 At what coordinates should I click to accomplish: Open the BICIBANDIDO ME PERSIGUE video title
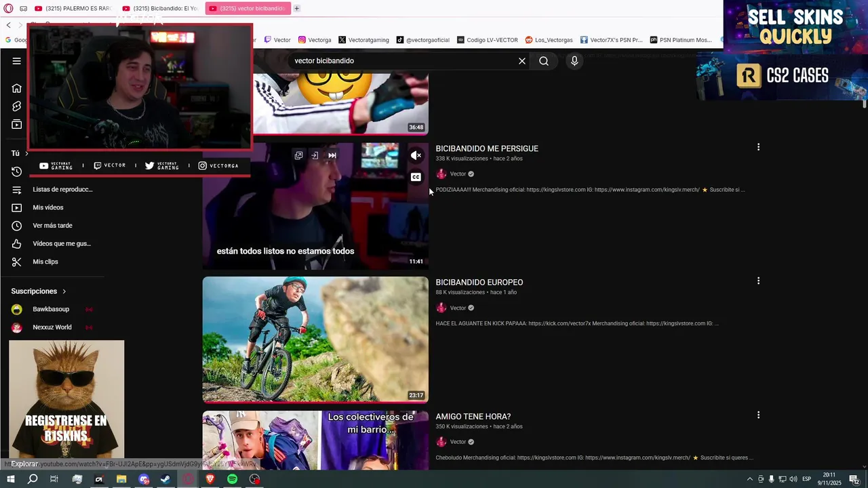(487, 148)
